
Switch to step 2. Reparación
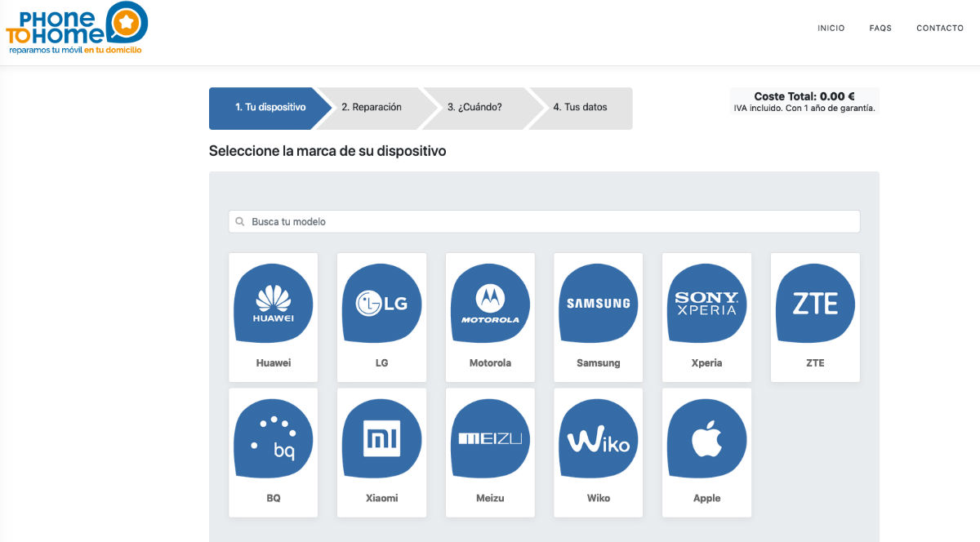pos(372,108)
